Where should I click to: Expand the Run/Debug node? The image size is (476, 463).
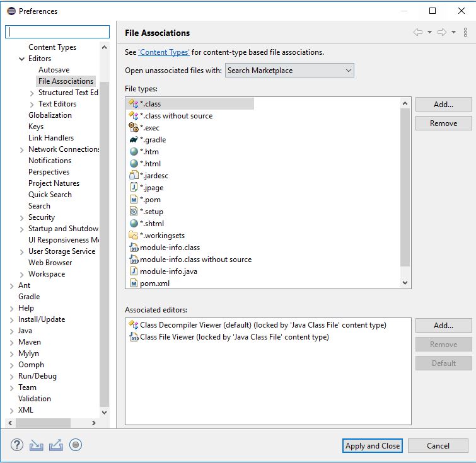12,377
